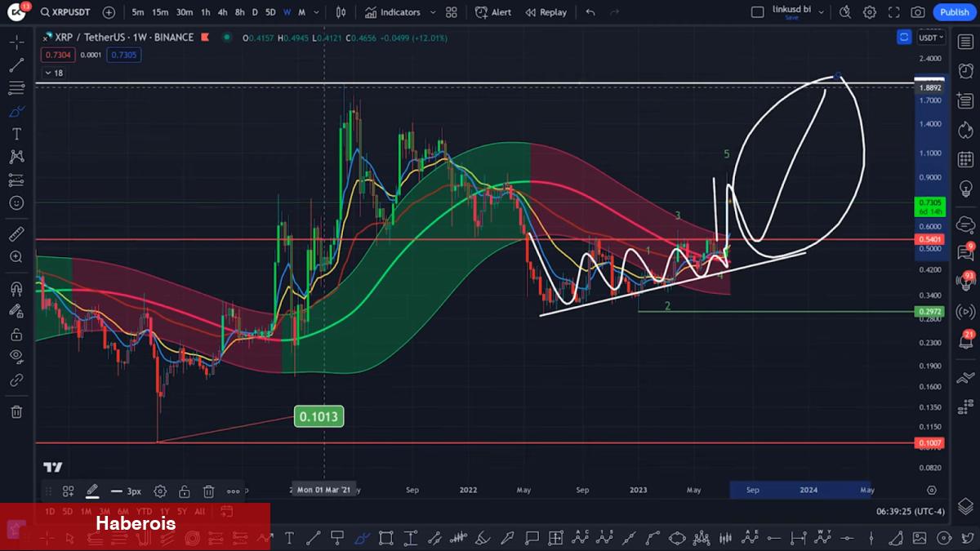Image resolution: width=980 pixels, height=551 pixels.
Task: Open the patterns tool in left toolbar
Action: pyautogui.click(x=16, y=157)
